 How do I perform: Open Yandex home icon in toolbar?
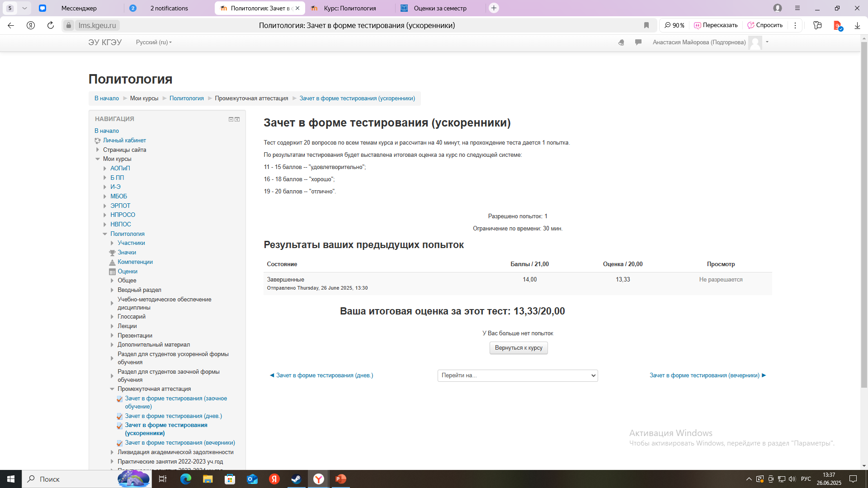(31, 25)
